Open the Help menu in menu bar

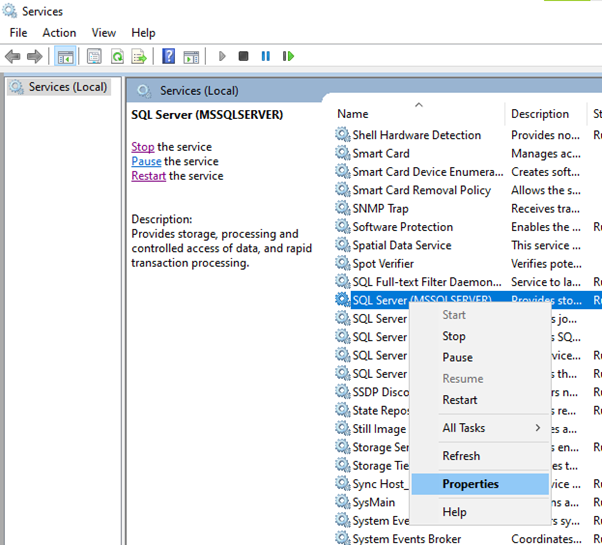143,33
